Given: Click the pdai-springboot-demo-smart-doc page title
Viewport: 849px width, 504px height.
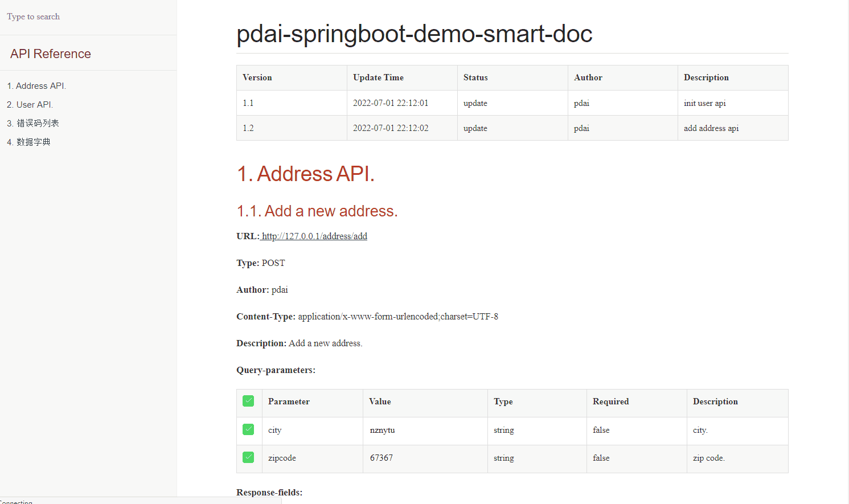Looking at the screenshot, I should pos(414,34).
